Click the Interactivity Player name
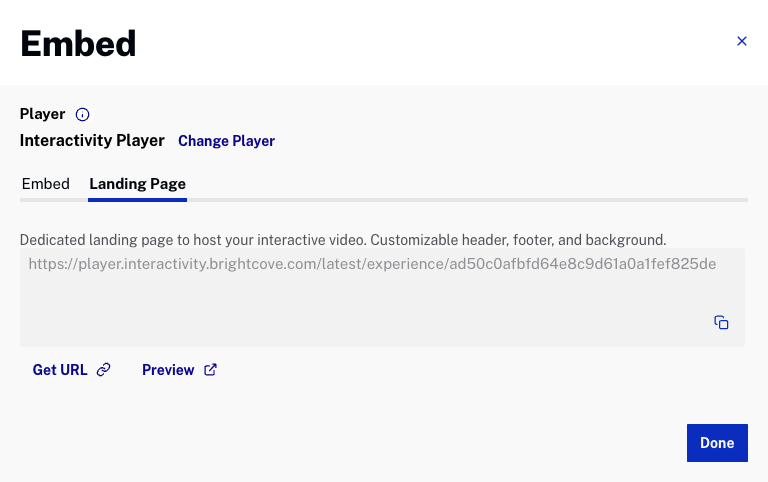768x482 pixels. point(92,141)
